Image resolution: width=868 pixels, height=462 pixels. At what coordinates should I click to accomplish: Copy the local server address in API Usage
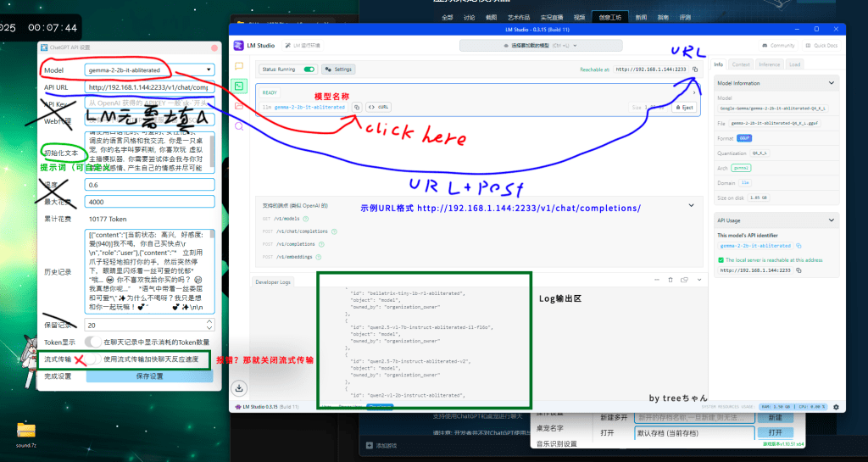[798, 270]
